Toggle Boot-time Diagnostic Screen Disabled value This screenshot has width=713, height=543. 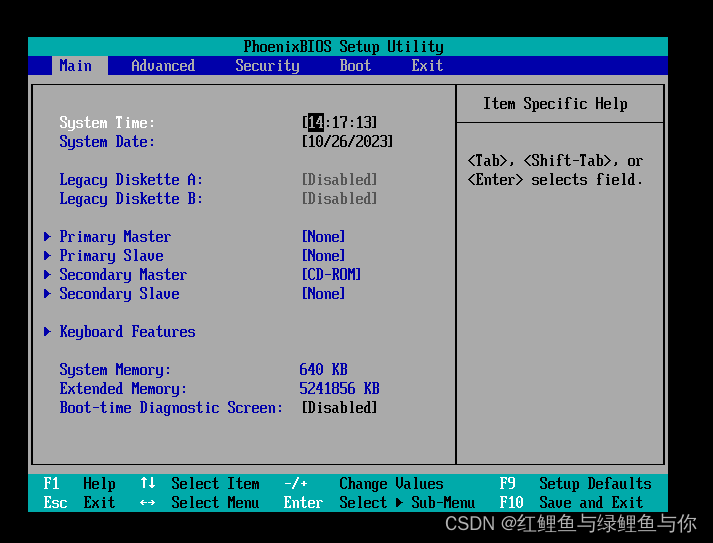pos(339,408)
